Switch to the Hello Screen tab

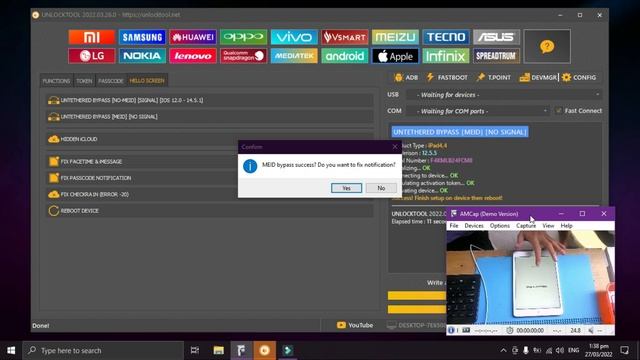point(147,81)
